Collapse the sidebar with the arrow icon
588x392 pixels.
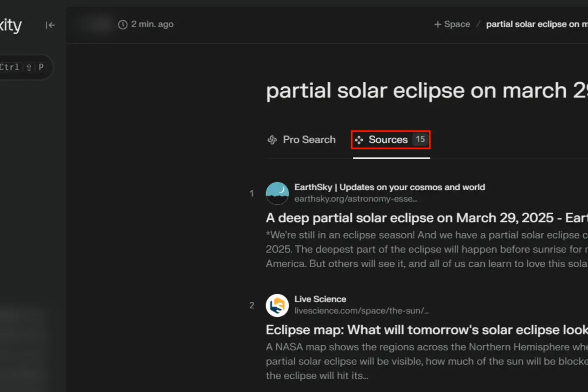[x=50, y=25]
